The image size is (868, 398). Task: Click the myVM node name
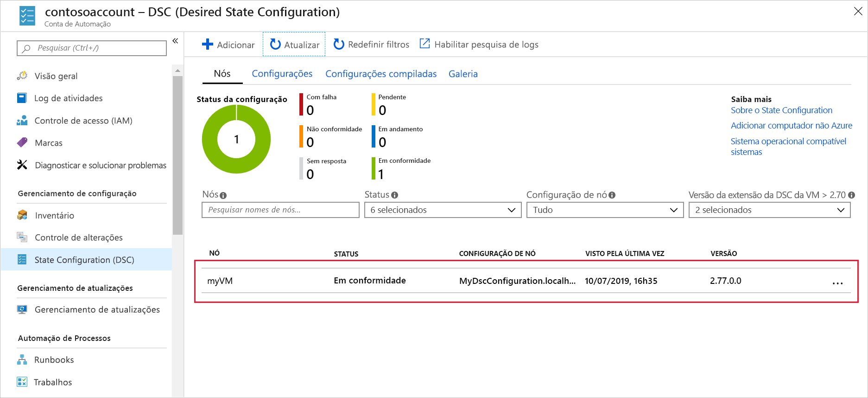pos(220,281)
